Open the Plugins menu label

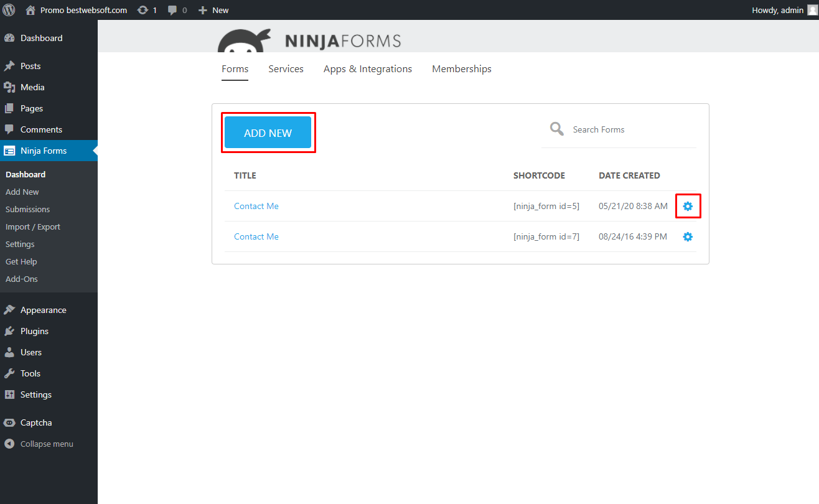click(x=34, y=331)
